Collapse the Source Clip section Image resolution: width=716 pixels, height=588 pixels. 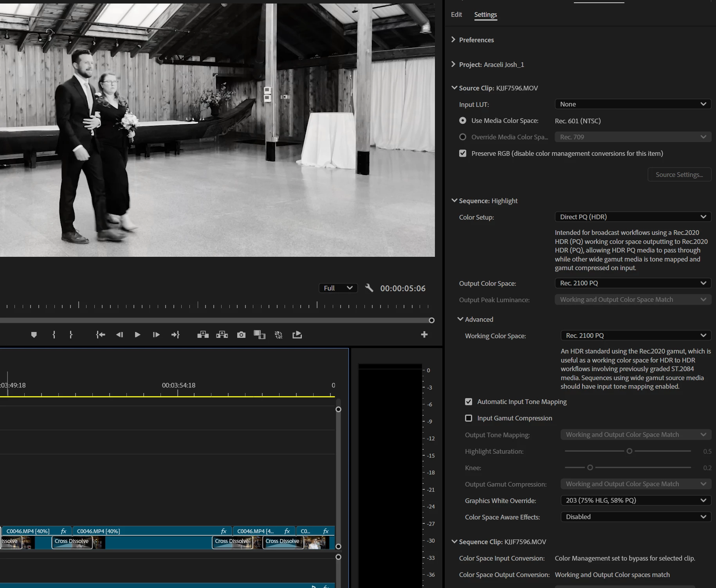454,88
